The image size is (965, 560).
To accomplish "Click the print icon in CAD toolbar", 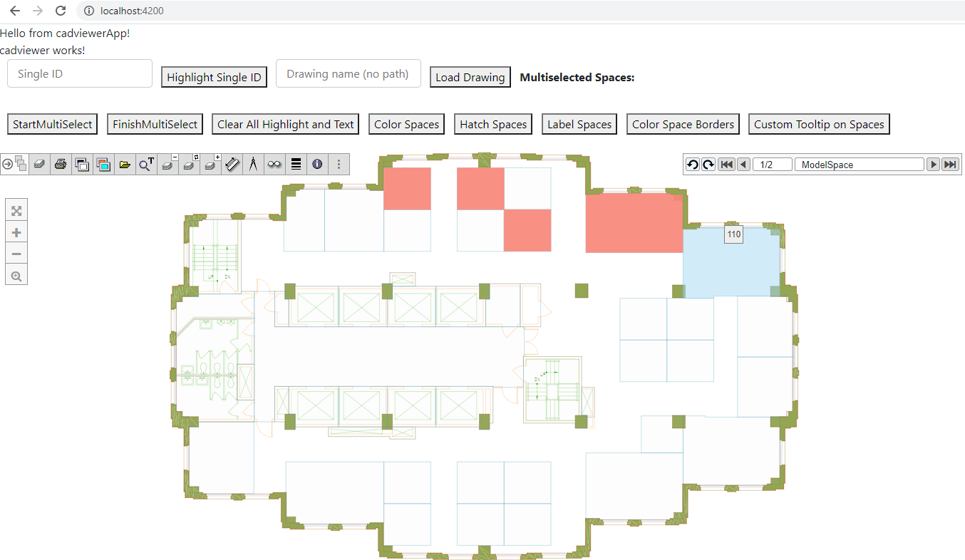I will coord(61,165).
